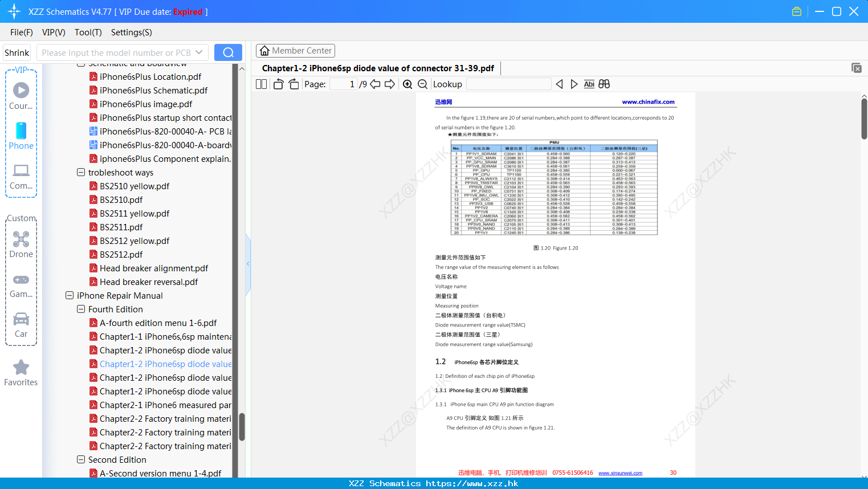Rotate page clockwise
Image resolution: width=868 pixels, height=489 pixels.
[294, 84]
